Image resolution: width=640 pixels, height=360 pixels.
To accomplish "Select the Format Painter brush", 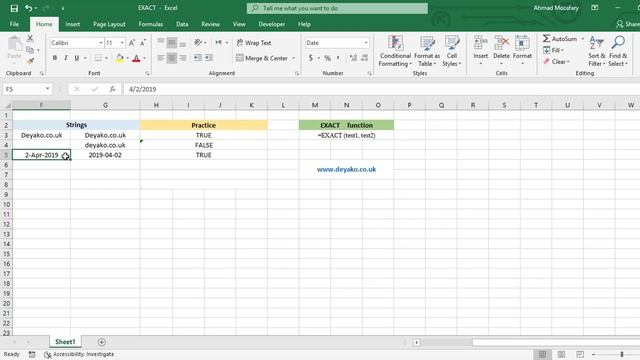I will click(30, 61).
